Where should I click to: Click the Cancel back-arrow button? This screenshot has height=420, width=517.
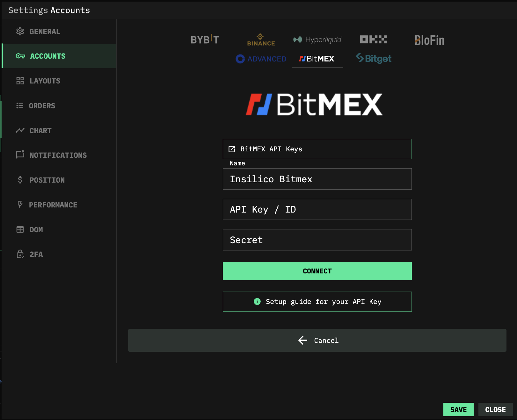point(317,340)
